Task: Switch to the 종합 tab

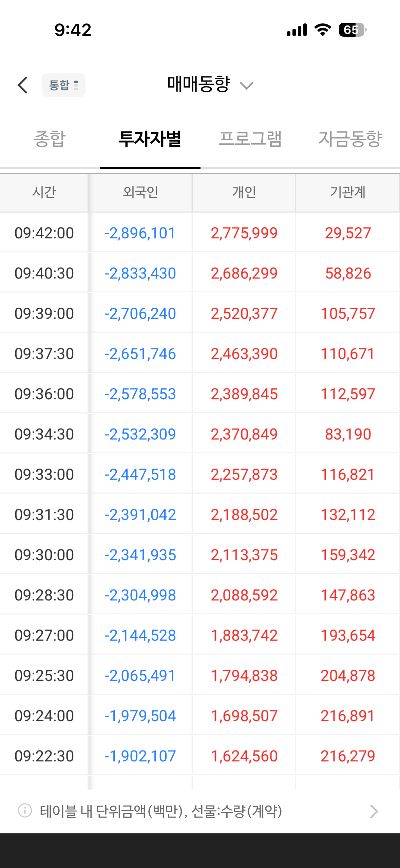Action: pos(50,139)
